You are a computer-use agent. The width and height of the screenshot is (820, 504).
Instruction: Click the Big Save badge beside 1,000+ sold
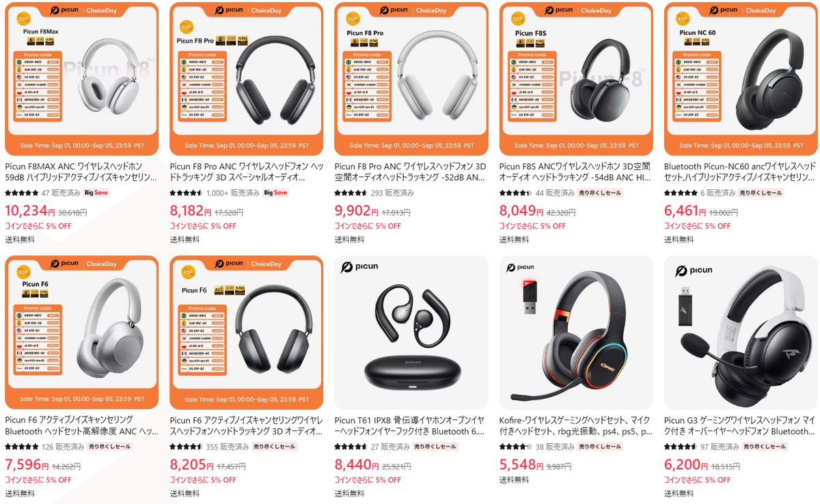(276, 193)
